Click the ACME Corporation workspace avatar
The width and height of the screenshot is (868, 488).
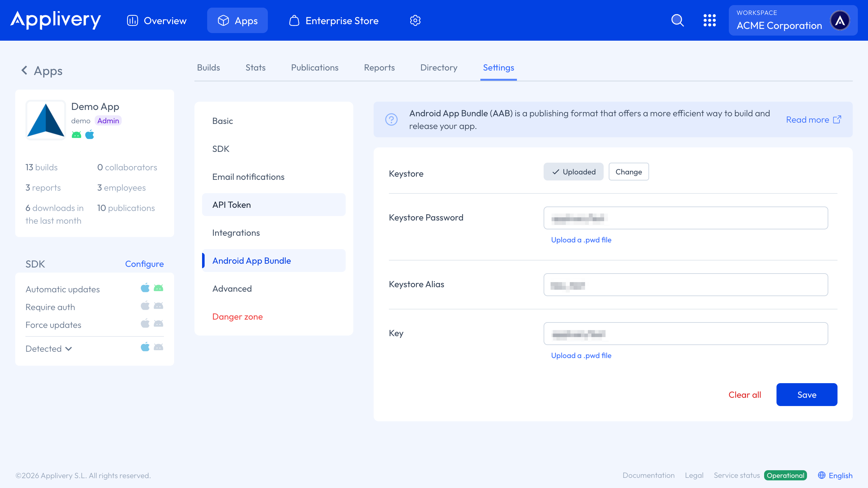840,21
